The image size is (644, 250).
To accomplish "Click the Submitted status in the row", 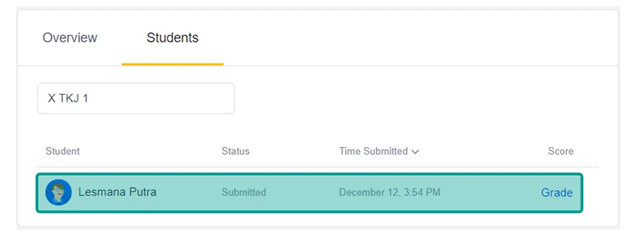I will pyautogui.click(x=244, y=192).
